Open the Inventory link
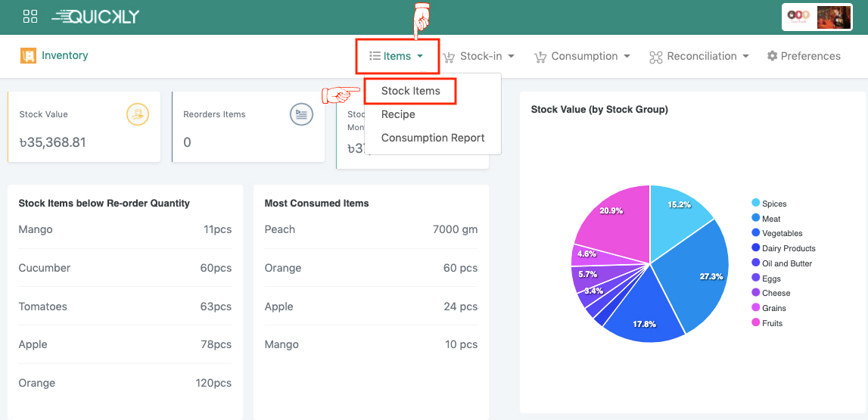Image resolution: width=868 pixels, height=420 pixels. coord(64,55)
